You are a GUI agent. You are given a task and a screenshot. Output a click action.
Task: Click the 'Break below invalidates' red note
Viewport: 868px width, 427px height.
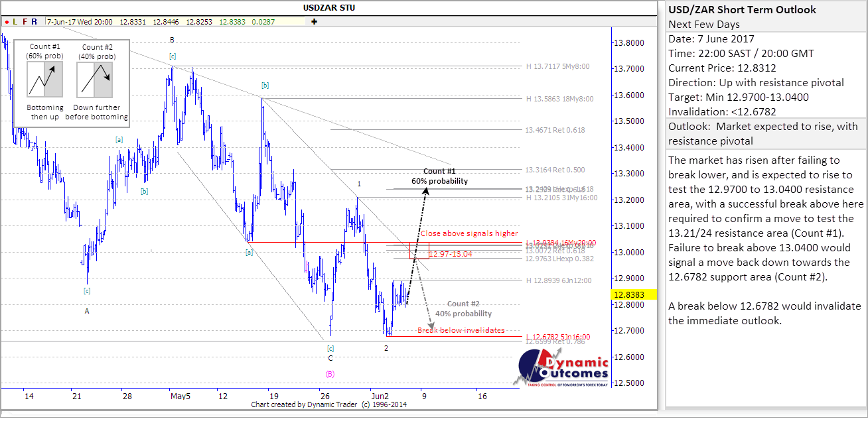click(461, 330)
